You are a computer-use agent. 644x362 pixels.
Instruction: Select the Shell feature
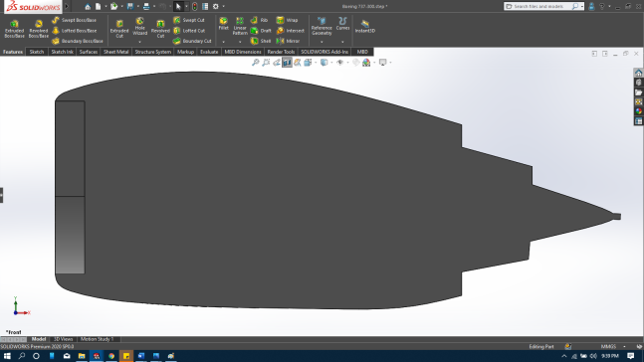pos(261,41)
